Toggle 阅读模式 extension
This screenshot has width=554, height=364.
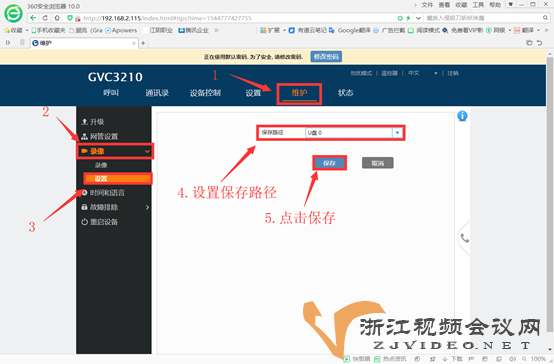click(x=424, y=30)
